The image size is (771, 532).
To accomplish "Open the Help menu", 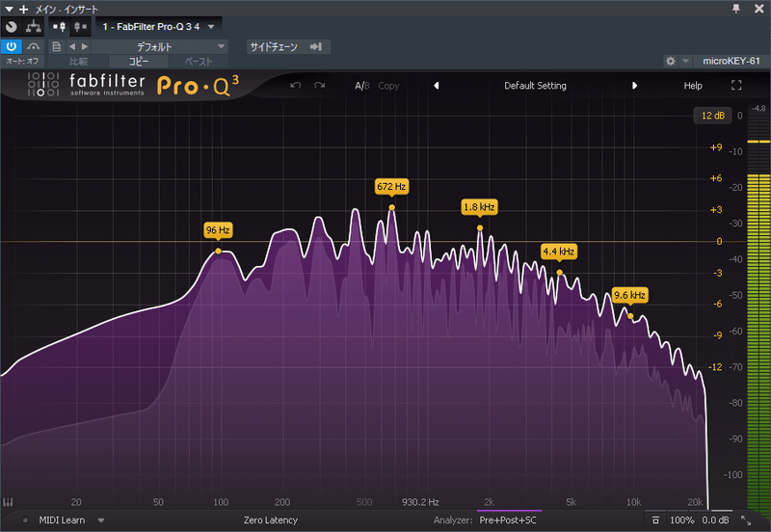I will coord(693,86).
